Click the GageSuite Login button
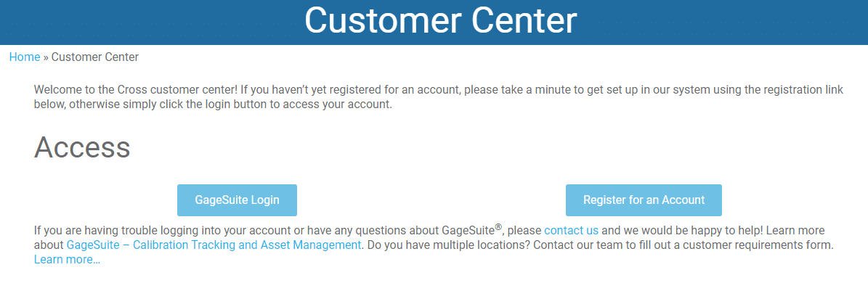Image resolution: width=868 pixels, height=283 pixels. (x=237, y=200)
